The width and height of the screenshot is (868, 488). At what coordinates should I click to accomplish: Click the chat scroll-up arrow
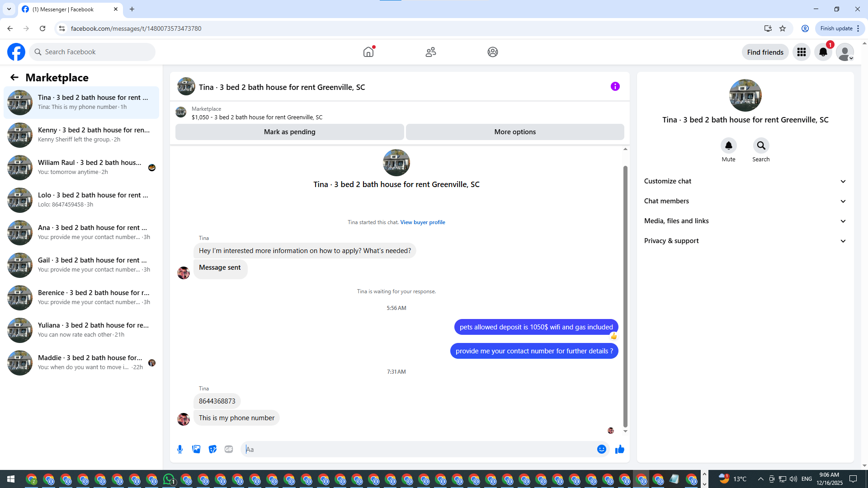click(x=625, y=149)
